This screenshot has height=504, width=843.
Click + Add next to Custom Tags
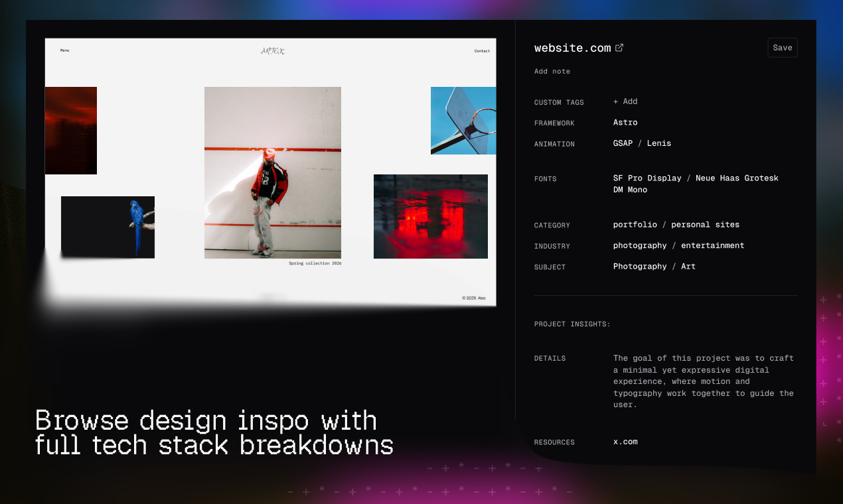(x=625, y=101)
